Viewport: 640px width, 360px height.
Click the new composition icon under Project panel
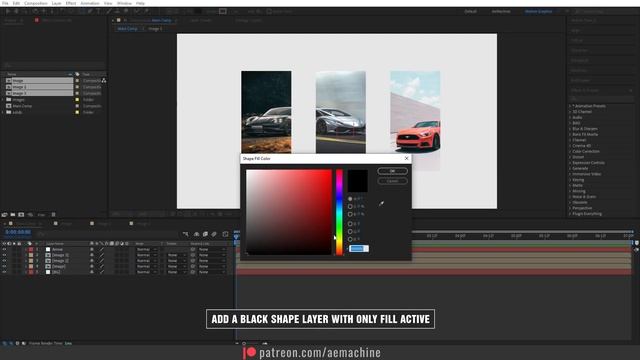pos(21,215)
